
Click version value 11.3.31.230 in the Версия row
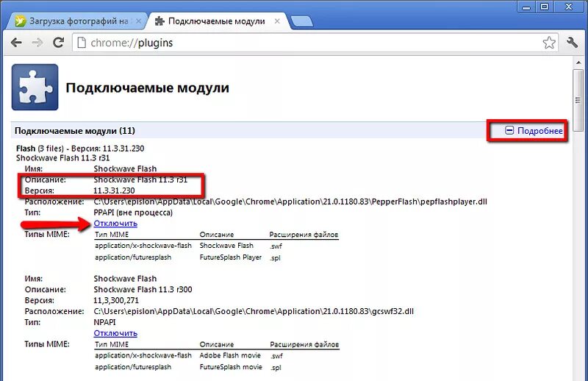[x=114, y=190]
